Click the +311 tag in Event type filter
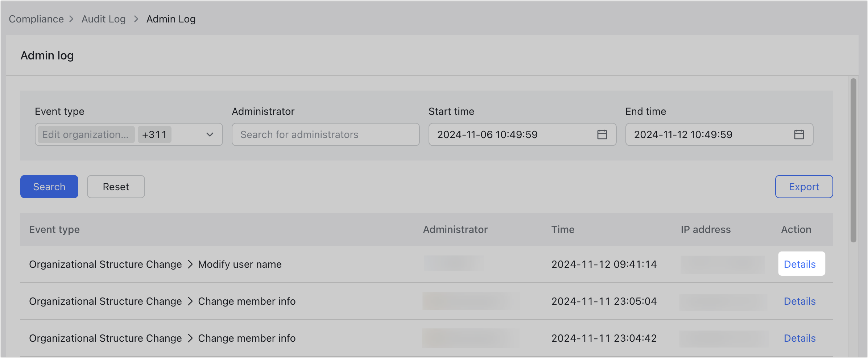The width and height of the screenshot is (868, 358). click(x=154, y=134)
